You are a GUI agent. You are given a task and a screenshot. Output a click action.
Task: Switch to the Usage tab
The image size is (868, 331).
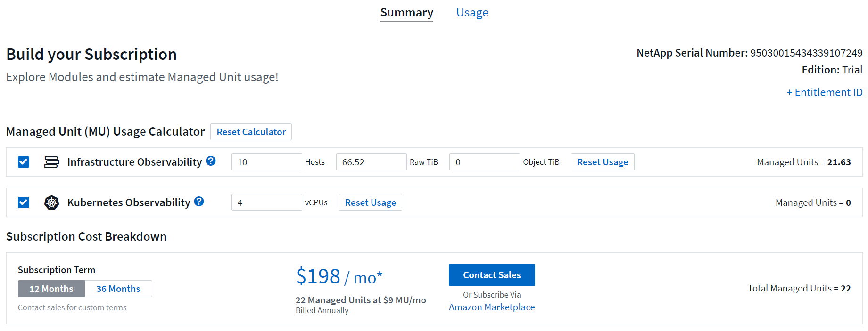pos(472,13)
